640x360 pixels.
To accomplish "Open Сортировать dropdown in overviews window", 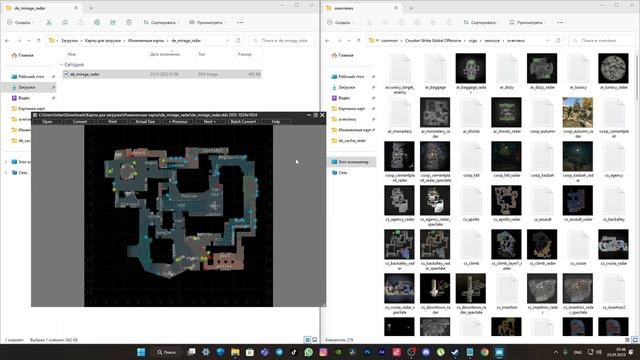I will 481,22.
